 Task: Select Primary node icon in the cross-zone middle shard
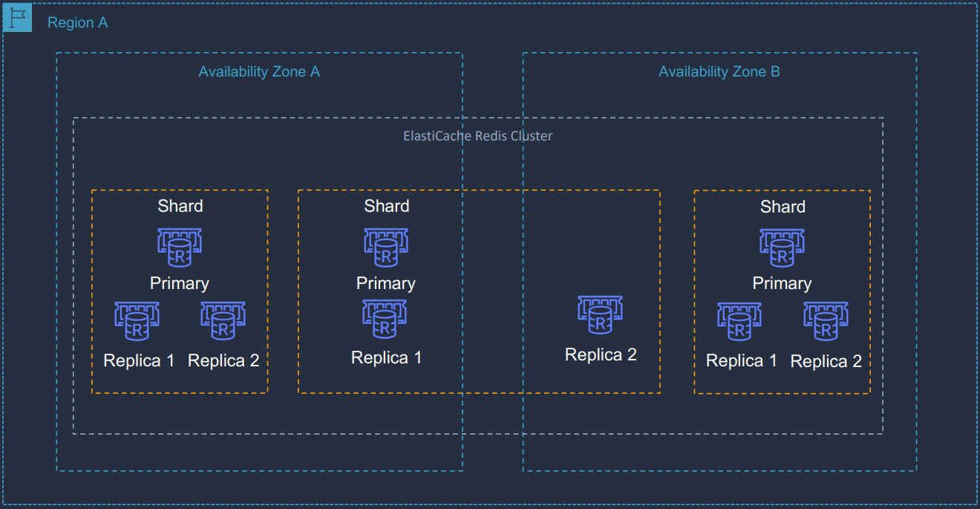click(x=386, y=248)
